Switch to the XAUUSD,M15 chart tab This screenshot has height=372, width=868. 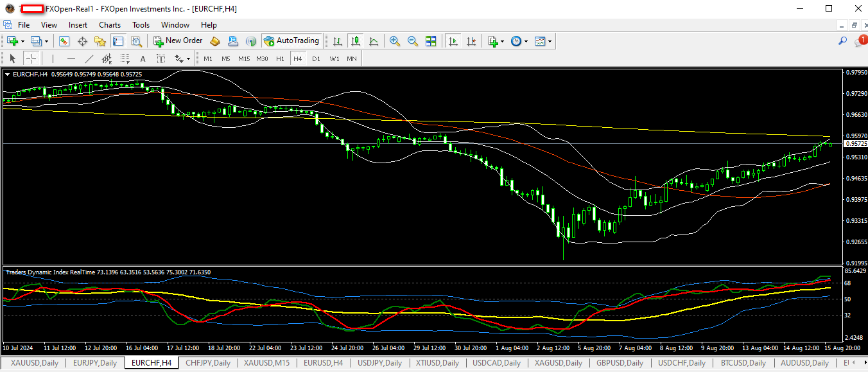(266, 363)
